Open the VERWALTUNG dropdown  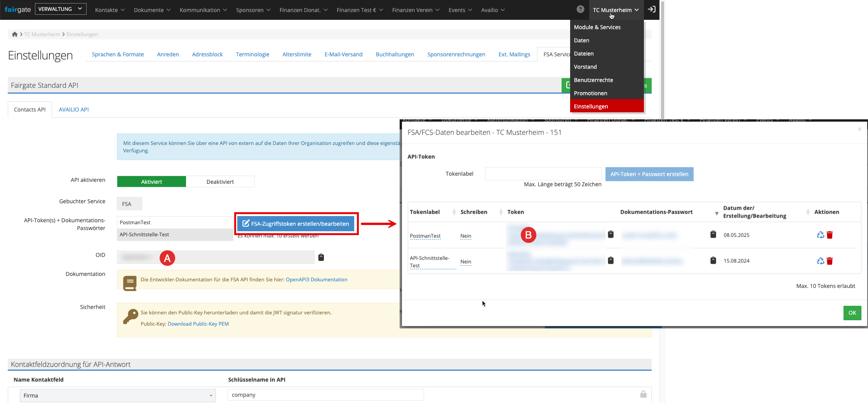tap(61, 9)
